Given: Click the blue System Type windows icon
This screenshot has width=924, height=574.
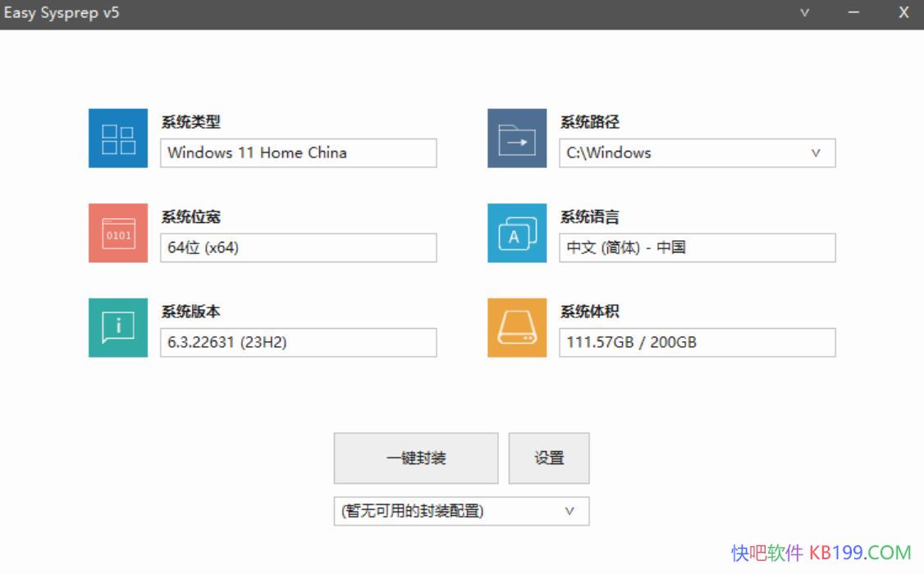Looking at the screenshot, I should [x=118, y=139].
